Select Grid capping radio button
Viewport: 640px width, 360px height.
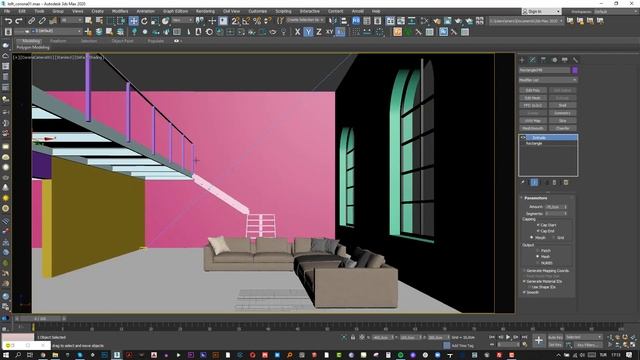[553, 237]
